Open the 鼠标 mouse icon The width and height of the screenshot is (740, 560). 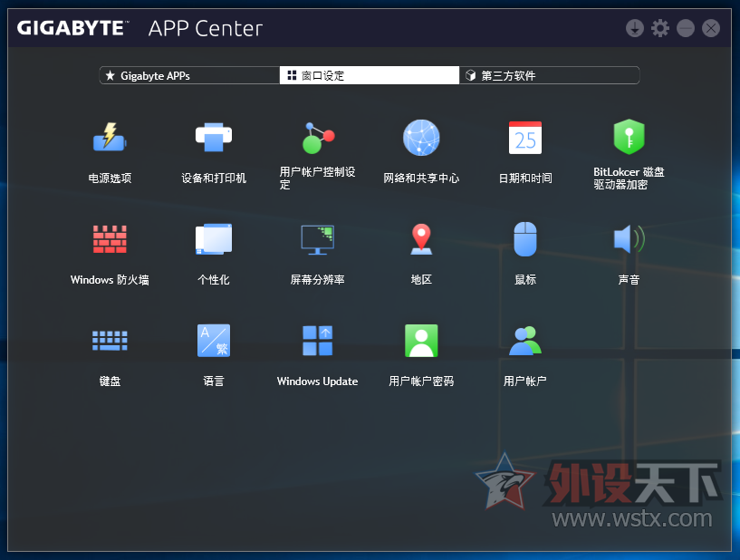pyautogui.click(x=525, y=239)
